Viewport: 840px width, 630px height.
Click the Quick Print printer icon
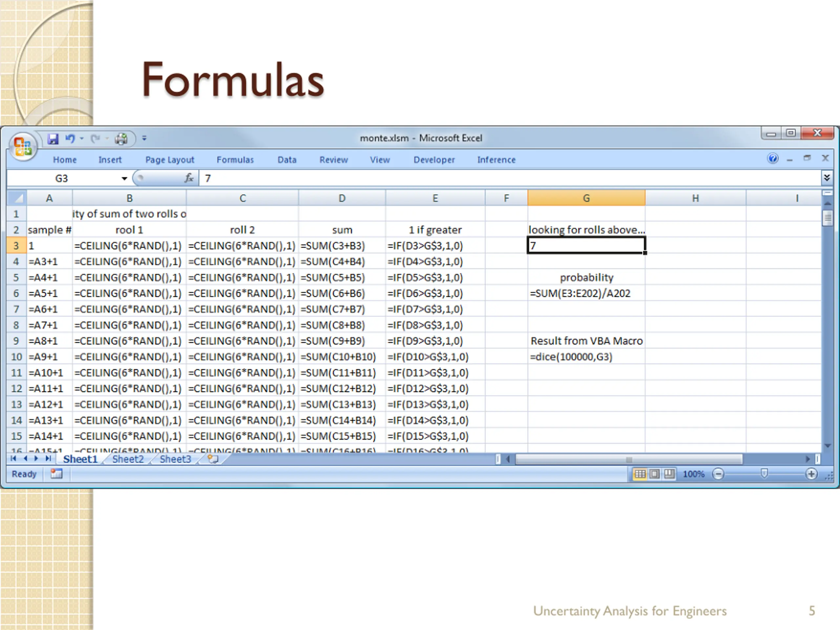121,139
